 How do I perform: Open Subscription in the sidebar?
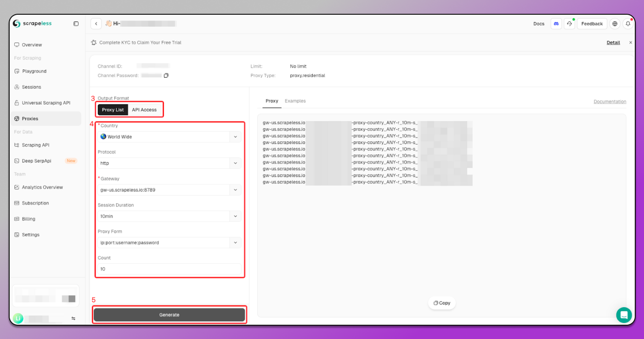point(46,203)
